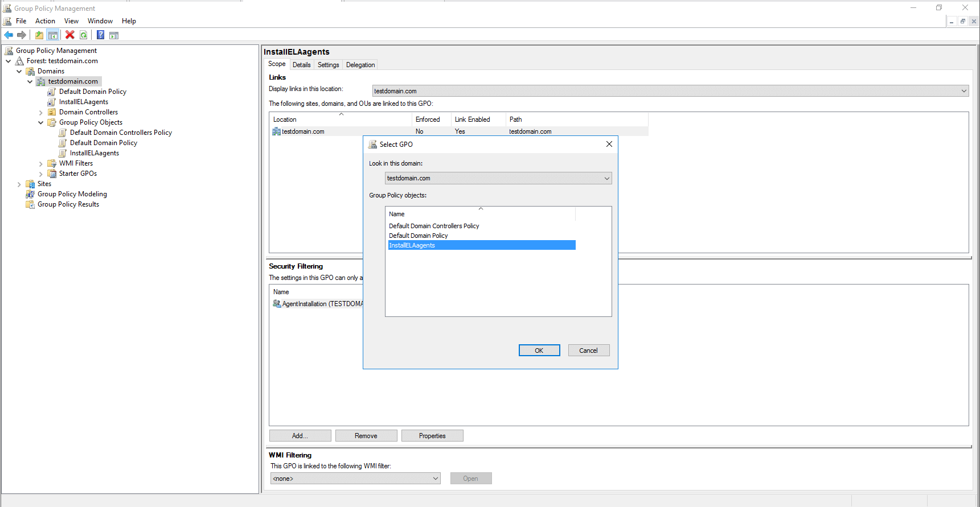Click the Forward arrow in the toolbar

click(x=22, y=35)
